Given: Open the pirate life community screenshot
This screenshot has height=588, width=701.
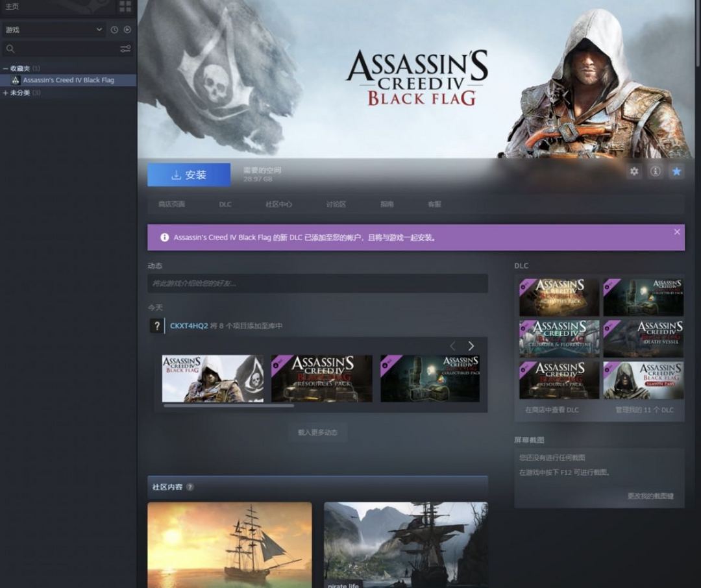Looking at the screenshot, I should click(x=406, y=545).
